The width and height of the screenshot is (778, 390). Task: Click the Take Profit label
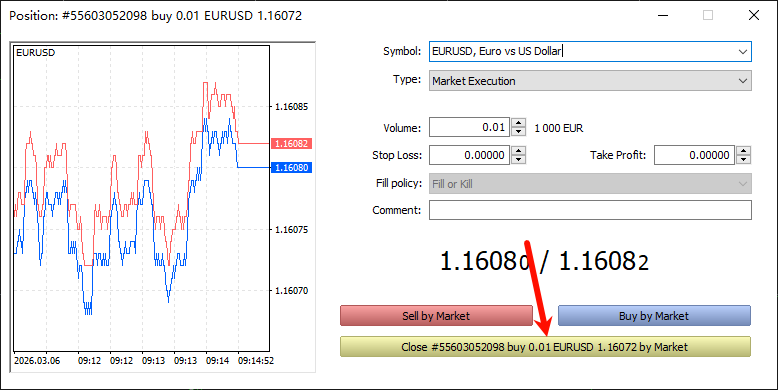pos(618,155)
